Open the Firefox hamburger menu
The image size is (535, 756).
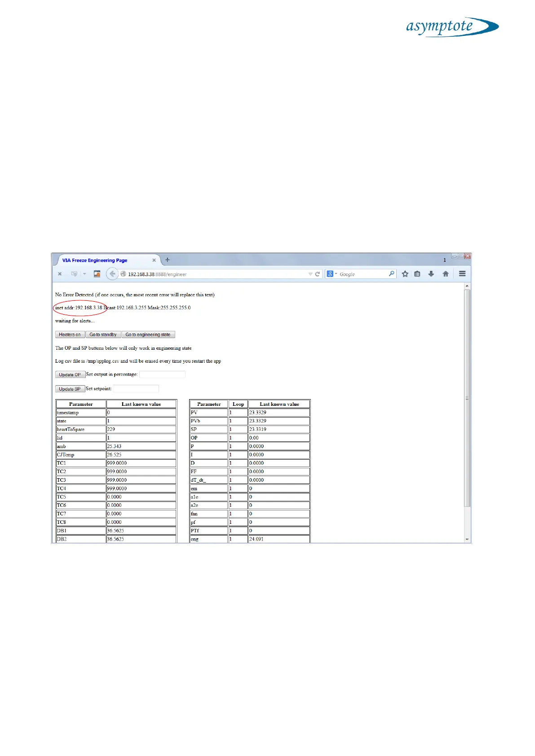click(462, 274)
